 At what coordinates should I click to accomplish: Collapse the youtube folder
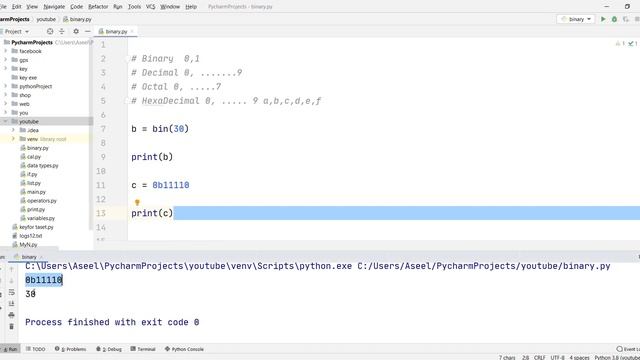coord(6,121)
